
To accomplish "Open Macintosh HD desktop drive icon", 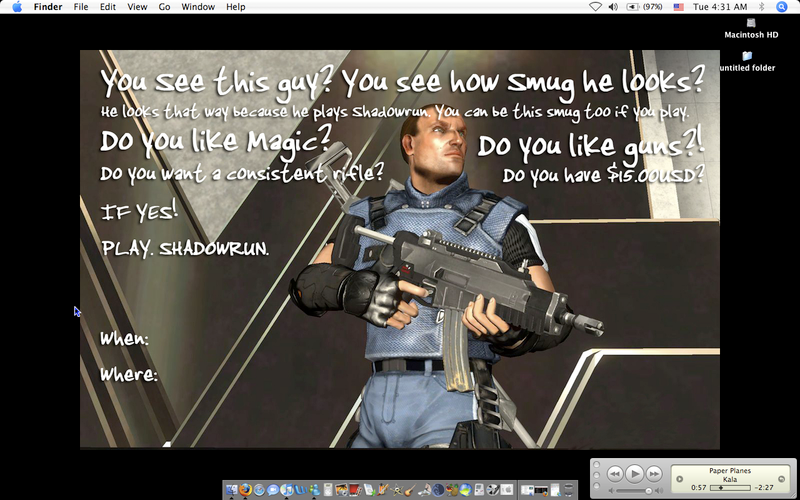I will pyautogui.click(x=751, y=29).
